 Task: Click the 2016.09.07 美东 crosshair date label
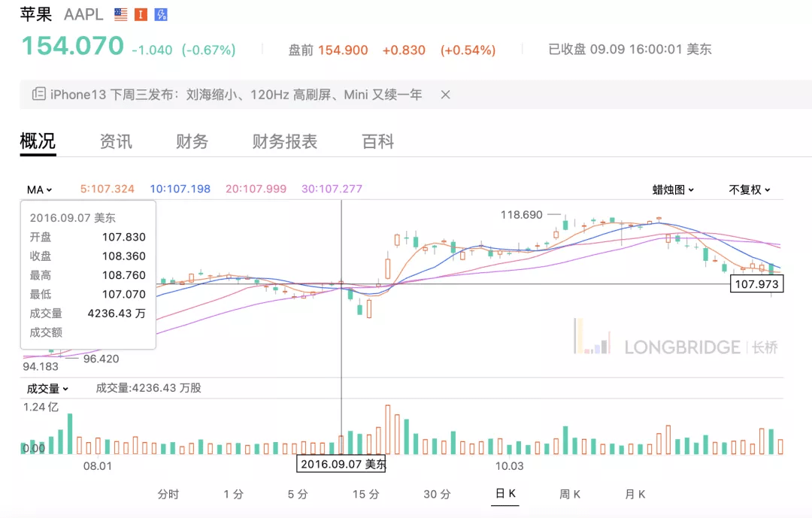[x=342, y=464]
